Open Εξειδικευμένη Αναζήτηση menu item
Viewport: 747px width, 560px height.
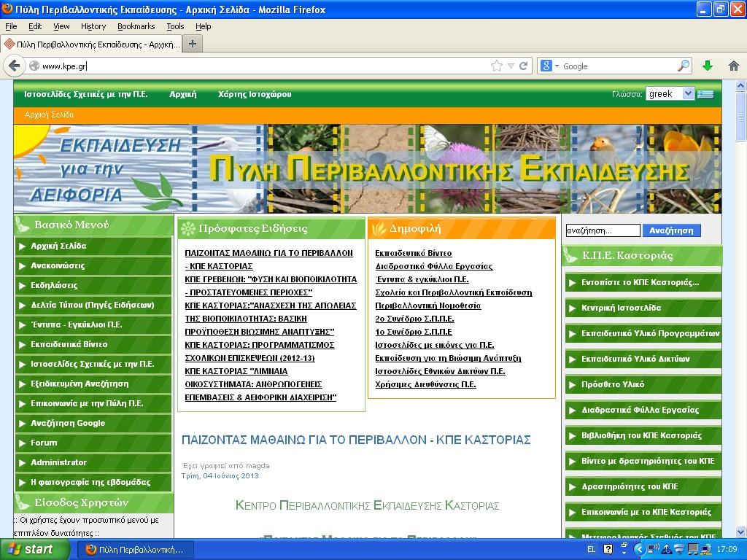click(x=93, y=384)
